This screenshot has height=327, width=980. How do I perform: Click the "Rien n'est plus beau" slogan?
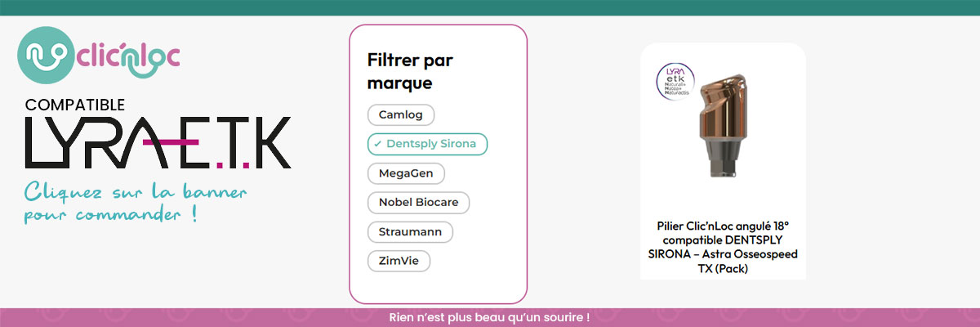[x=490, y=316]
